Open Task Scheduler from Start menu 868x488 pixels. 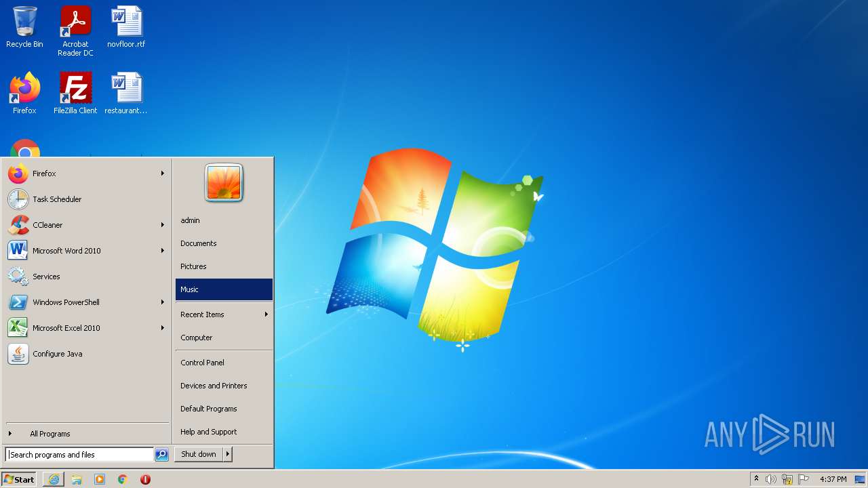[x=86, y=199]
